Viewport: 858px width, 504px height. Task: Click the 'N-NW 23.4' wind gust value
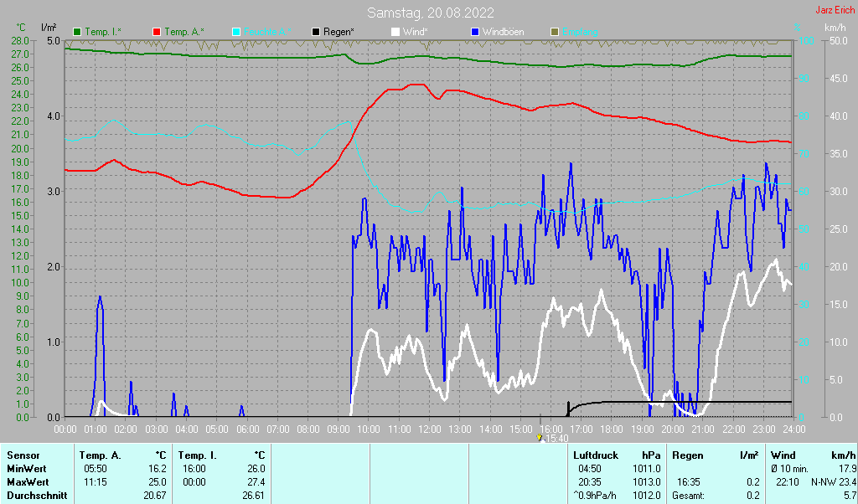834,483
